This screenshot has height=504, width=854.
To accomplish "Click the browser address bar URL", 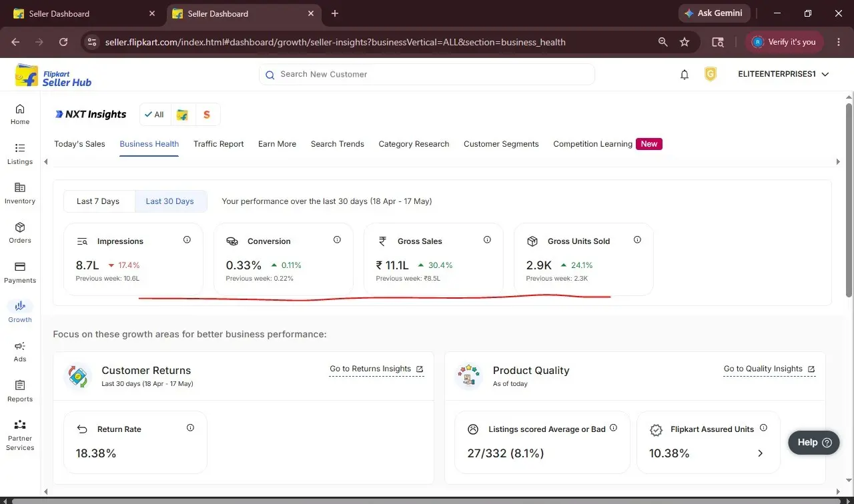I will click(x=336, y=42).
